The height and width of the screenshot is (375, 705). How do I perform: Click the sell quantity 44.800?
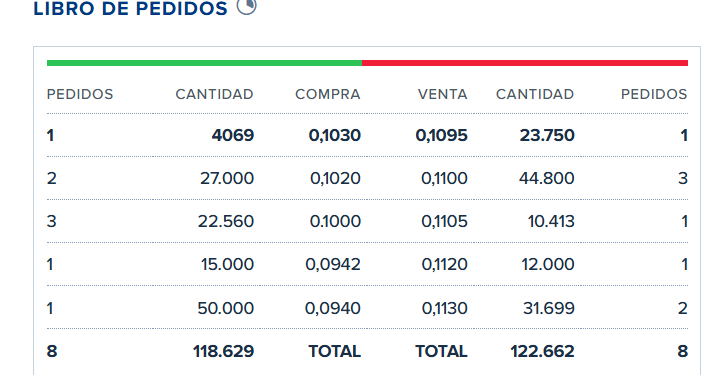point(547,179)
